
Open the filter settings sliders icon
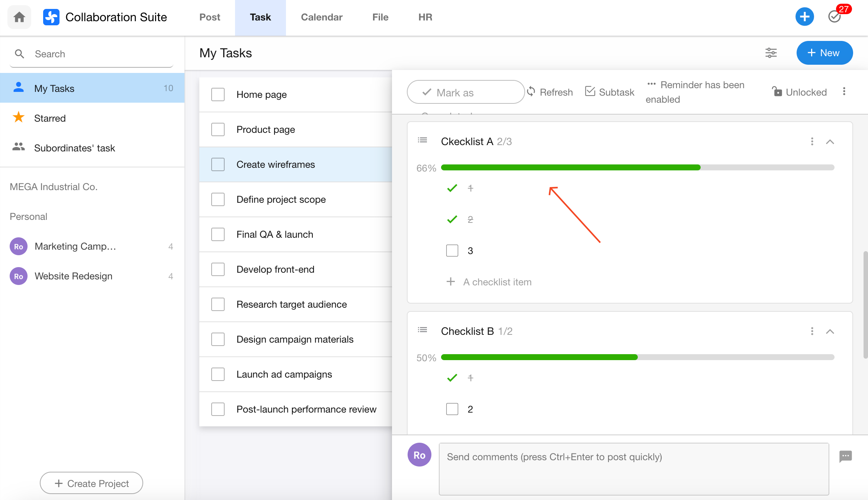pos(771,53)
